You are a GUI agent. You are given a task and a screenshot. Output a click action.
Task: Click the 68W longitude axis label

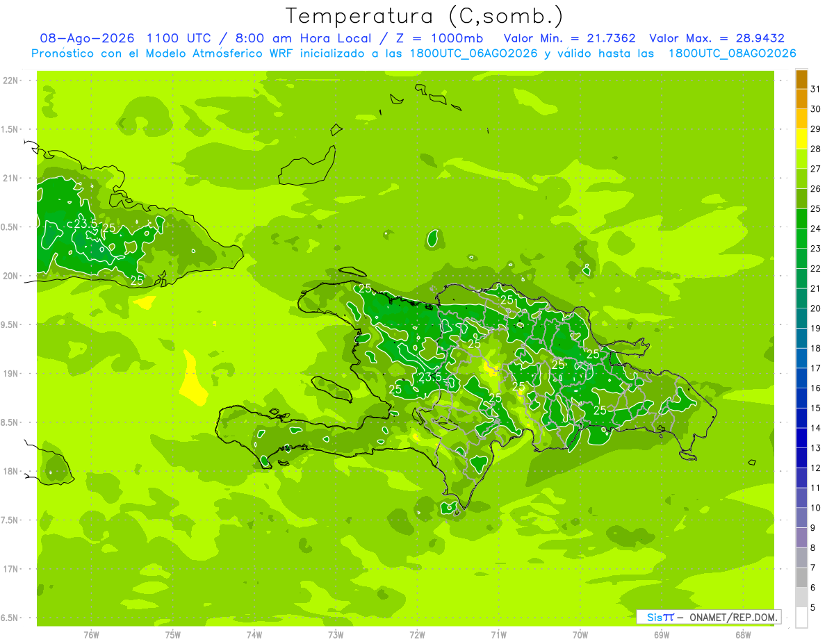742,635
